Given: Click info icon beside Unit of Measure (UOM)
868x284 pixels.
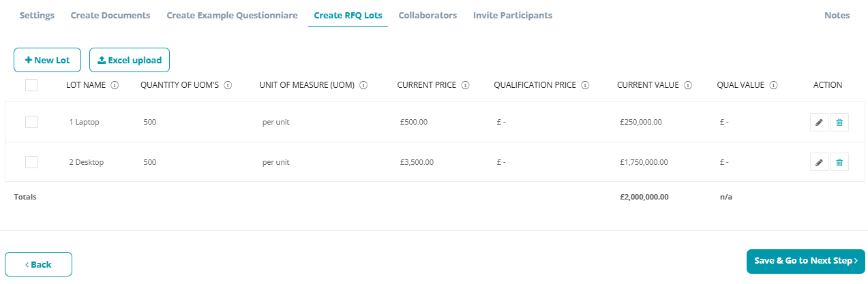Looking at the screenshot, I should (363, 86).
